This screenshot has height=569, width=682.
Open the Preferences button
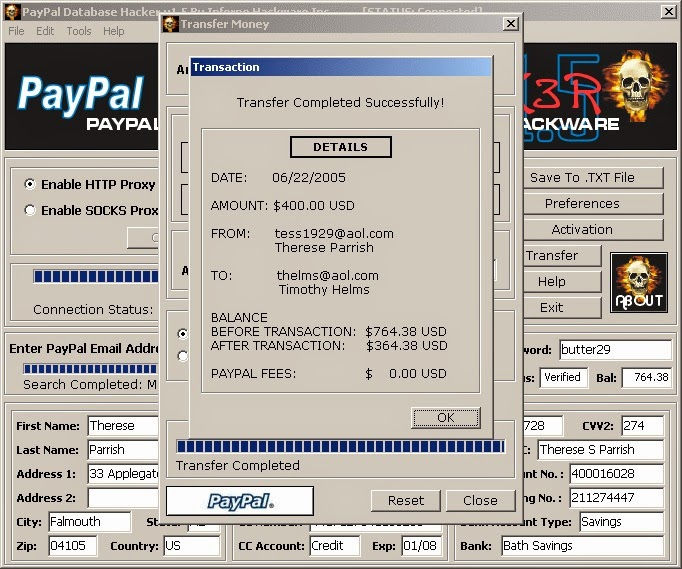point(593,204)
